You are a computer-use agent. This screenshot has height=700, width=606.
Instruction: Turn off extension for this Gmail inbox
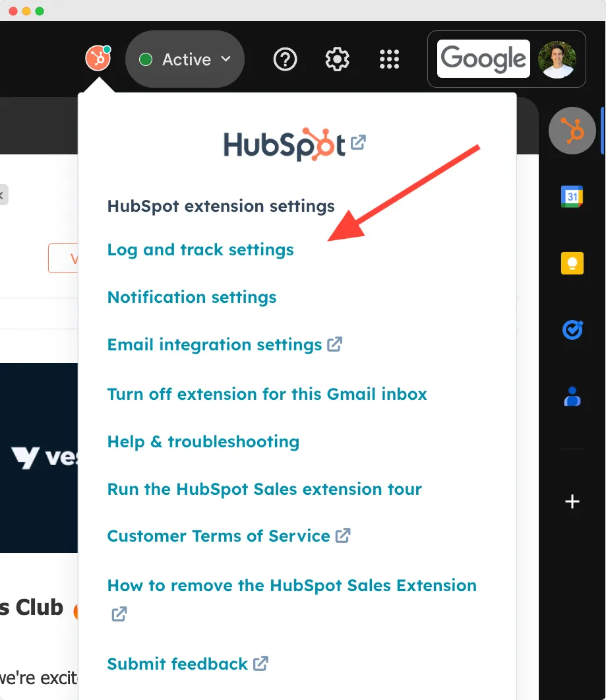click(267, 393)
